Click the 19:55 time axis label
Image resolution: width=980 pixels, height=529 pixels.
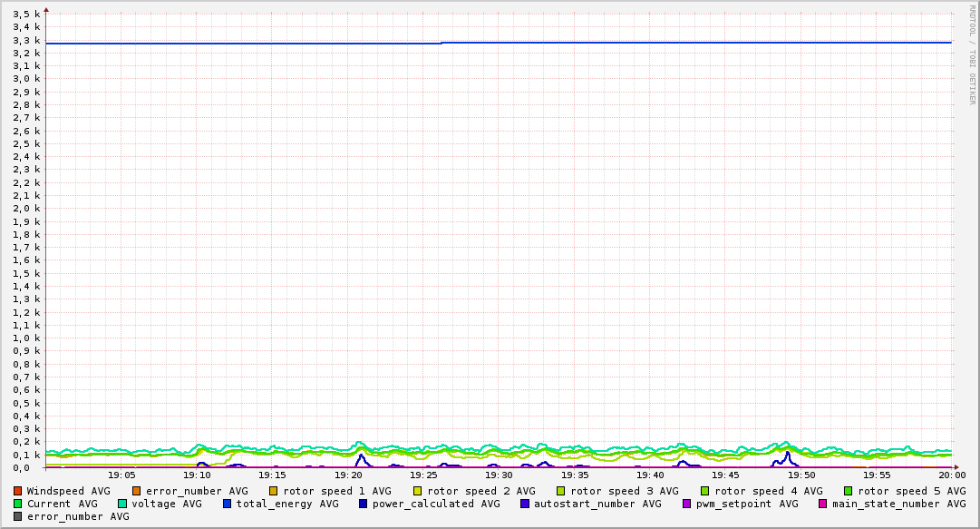click(877, 475)
